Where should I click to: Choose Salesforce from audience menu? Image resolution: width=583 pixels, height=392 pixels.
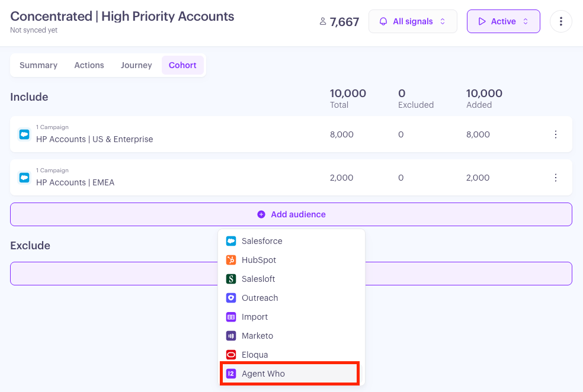pos(291,241)
